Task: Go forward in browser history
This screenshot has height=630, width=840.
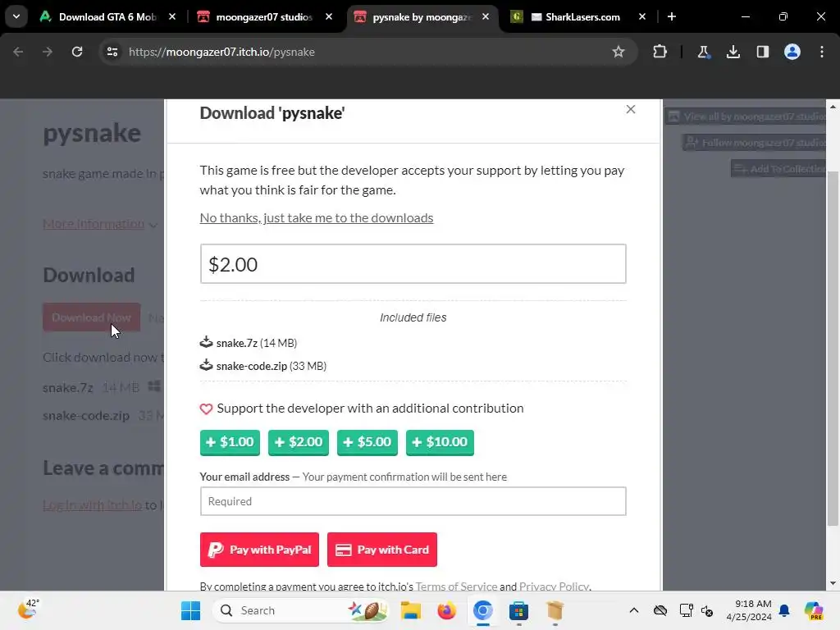Action: pos(48,52)
